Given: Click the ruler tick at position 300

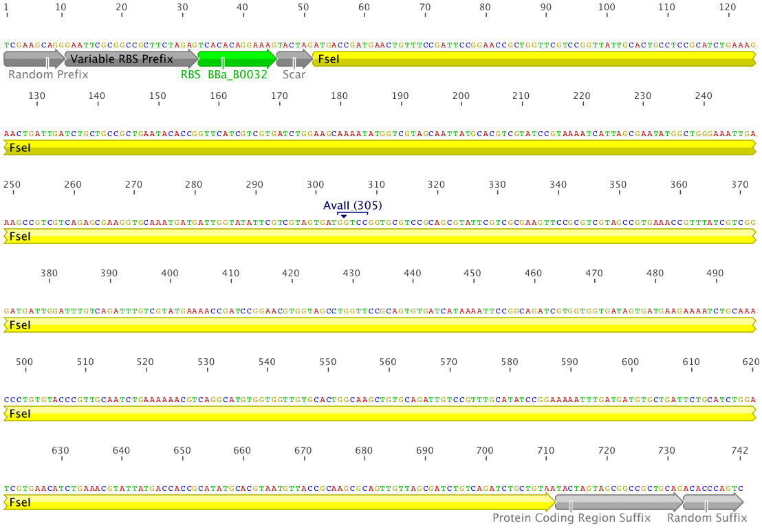Looking at the screenshot, I should coord(315,192).
